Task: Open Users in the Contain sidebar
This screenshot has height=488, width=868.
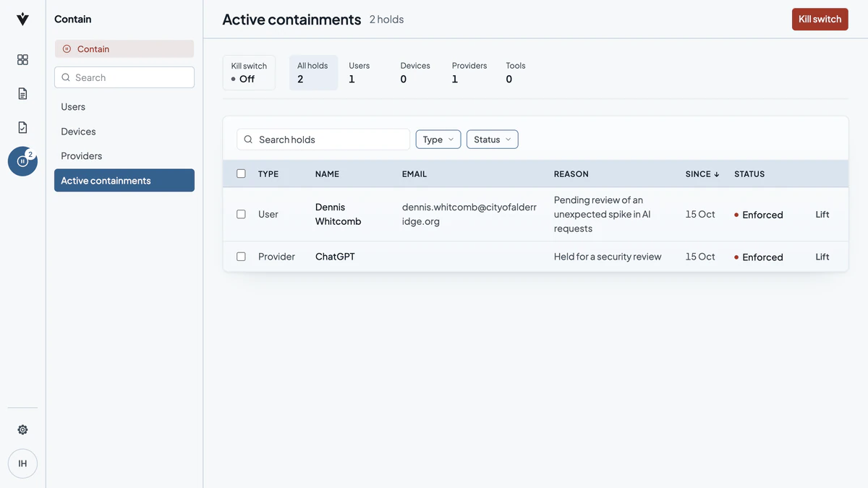Action: click(x=124, y=107)
